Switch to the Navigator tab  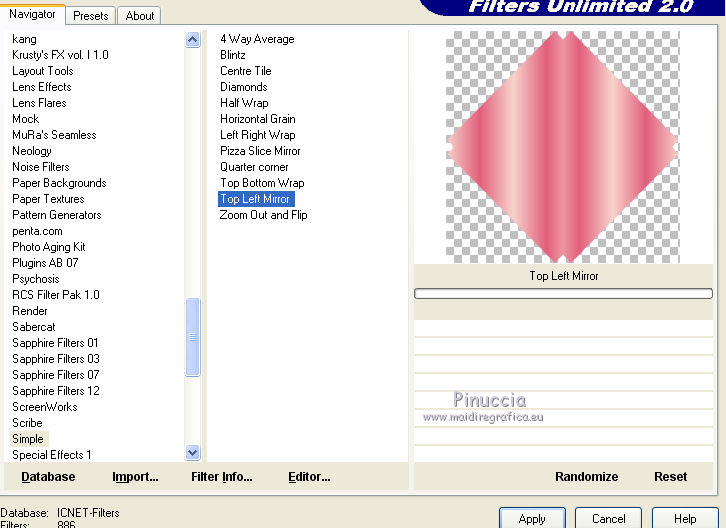(x=32, y=14)
